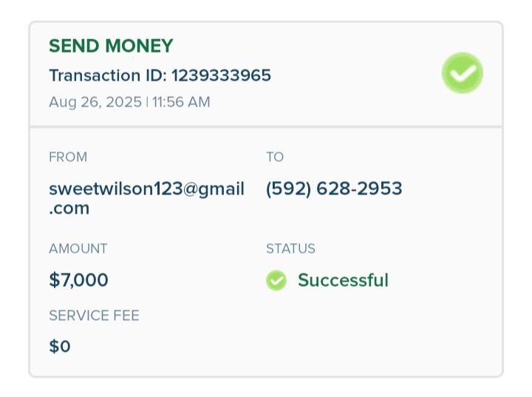Click the divider line below the header
This screenshot has height=397, width=532.
tap(266, 126)
